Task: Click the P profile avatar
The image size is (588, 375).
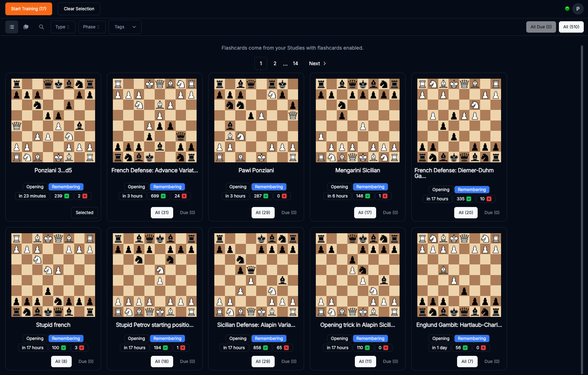Action: 578,9
